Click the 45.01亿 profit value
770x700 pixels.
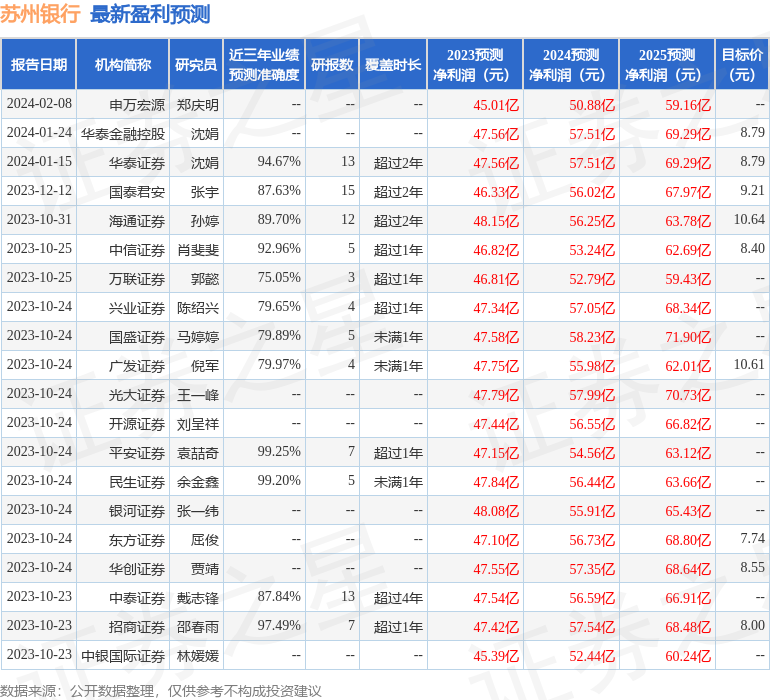[496, 105]
